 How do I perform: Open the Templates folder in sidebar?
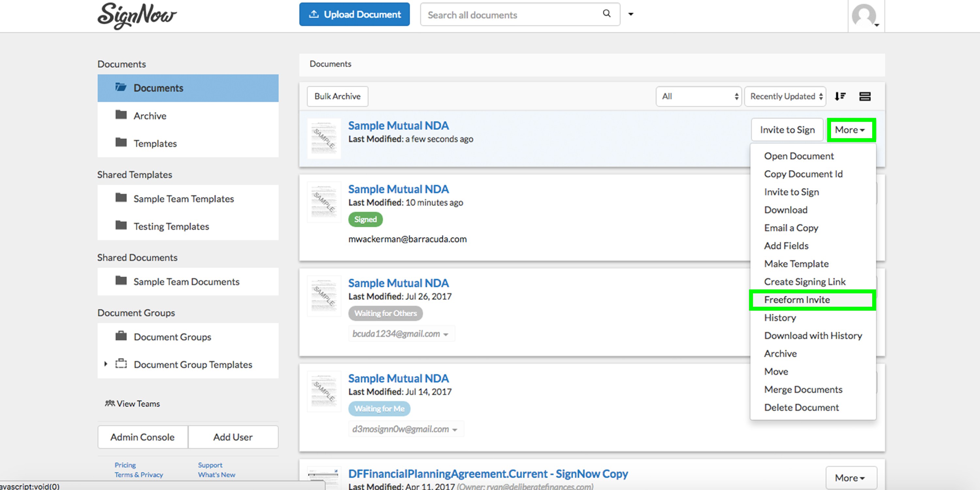point(155,143)
